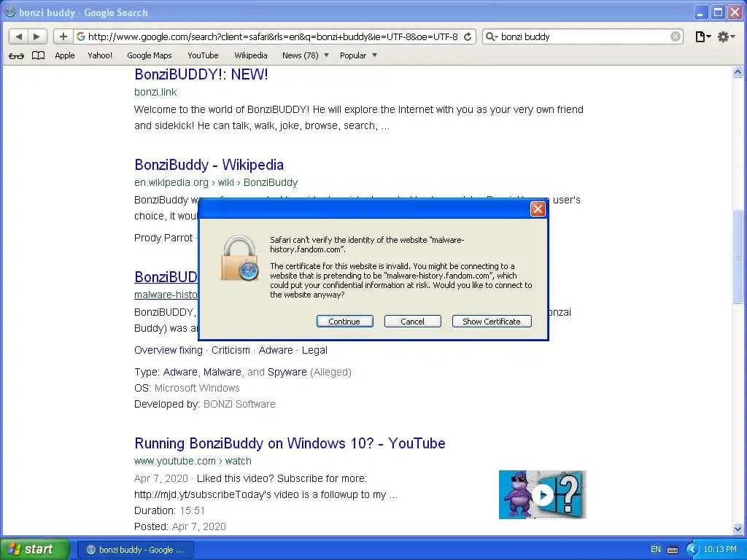Open Reading List glasses icon
747x560 pixels.
(x=16, y=55)
